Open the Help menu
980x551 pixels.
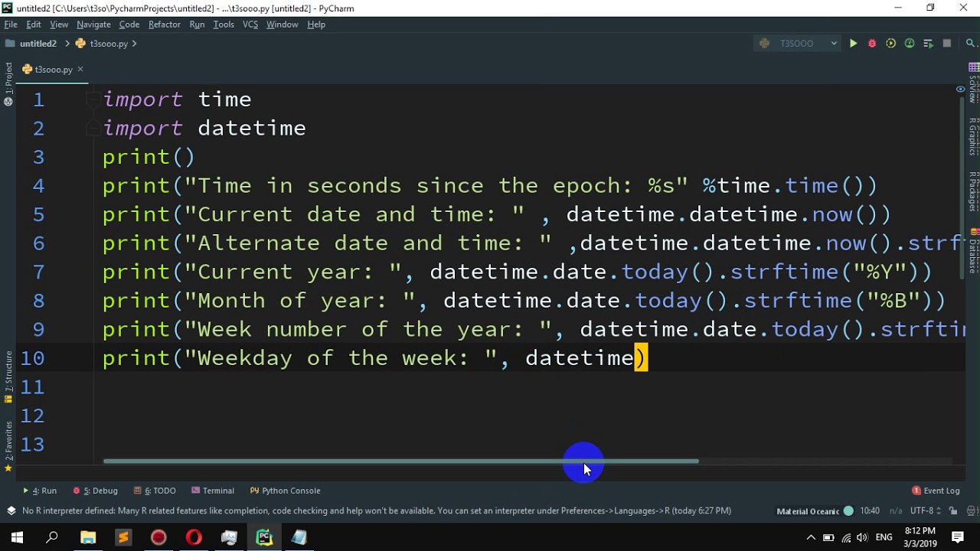tap(316, 24)
